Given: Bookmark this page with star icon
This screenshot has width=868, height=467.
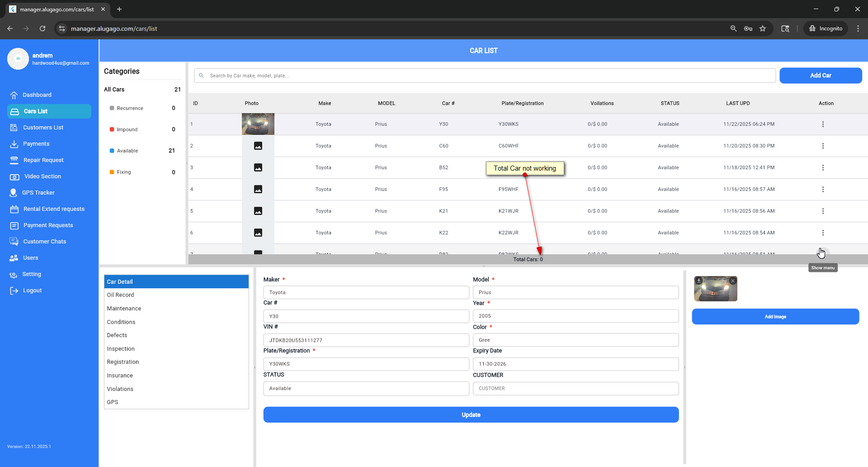Looking at the screenshot, I should (763, 29).
